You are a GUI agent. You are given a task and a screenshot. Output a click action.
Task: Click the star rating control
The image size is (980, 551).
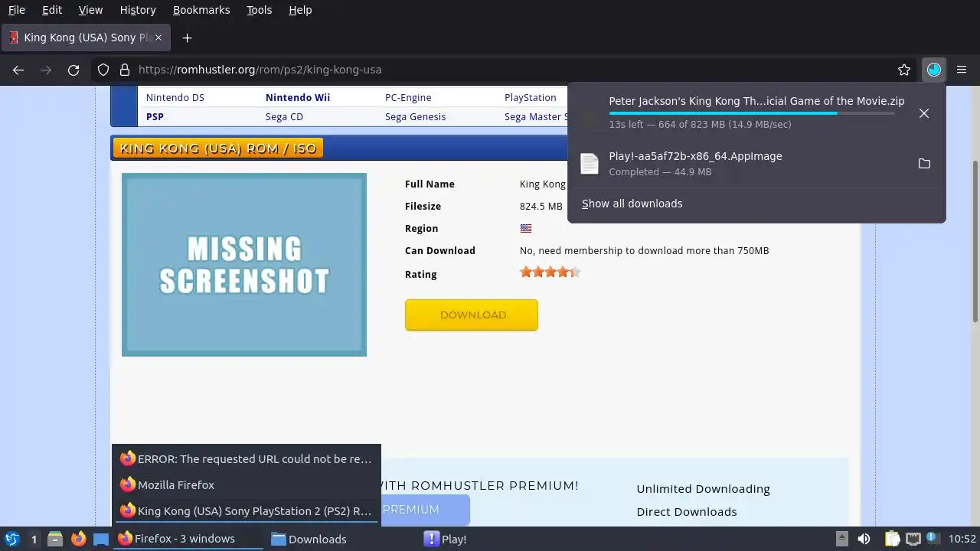pos(550,272)
